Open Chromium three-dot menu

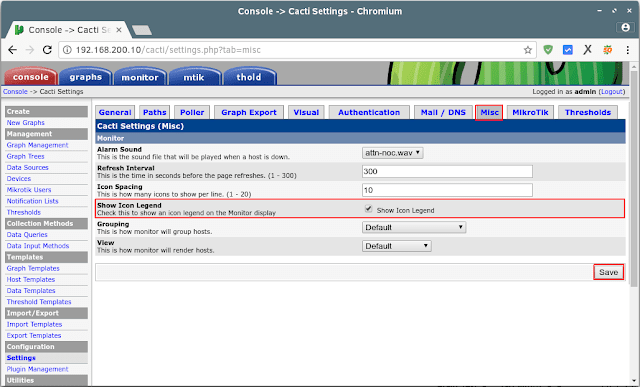point(627,50)
